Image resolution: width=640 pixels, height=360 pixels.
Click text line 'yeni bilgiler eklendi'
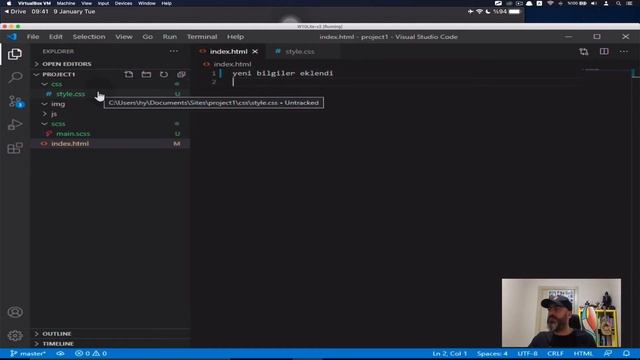(282, 73)
